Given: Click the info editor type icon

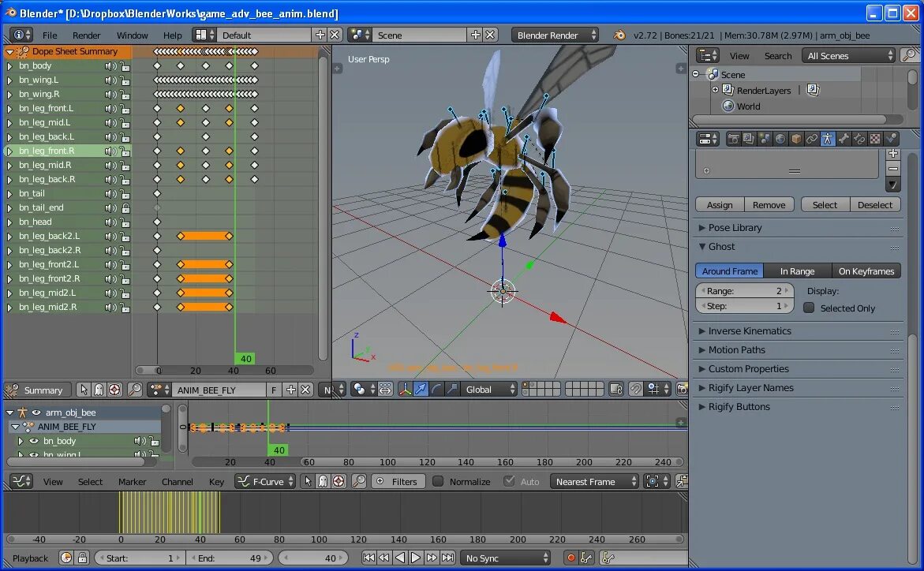Looking at the screenshot, I should pos(21,35).
